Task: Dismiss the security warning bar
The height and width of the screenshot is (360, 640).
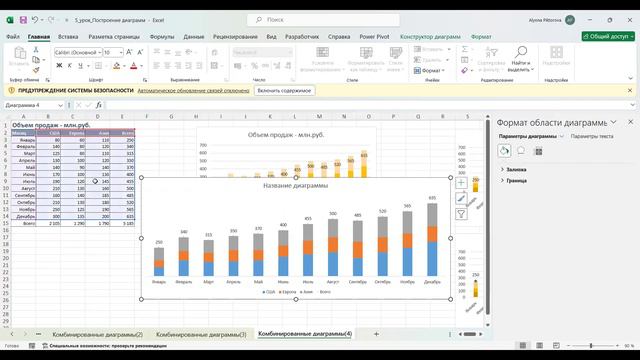Action: [x=630, y=90]
